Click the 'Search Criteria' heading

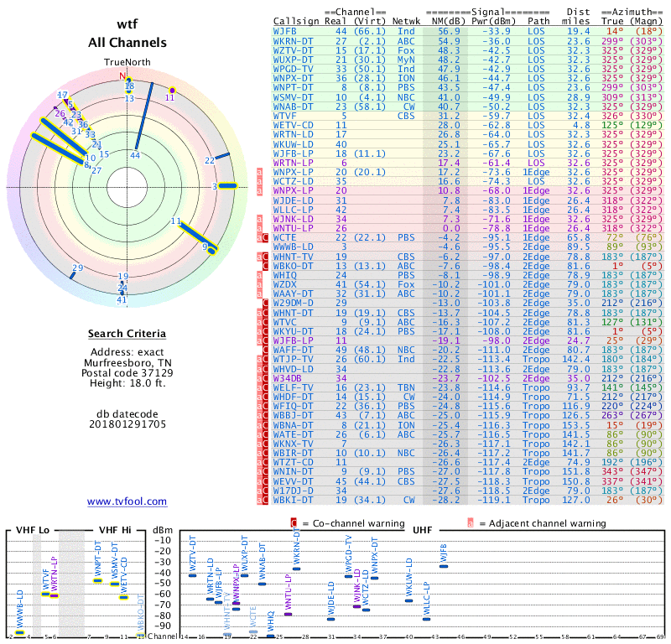(x=127, y=334)
